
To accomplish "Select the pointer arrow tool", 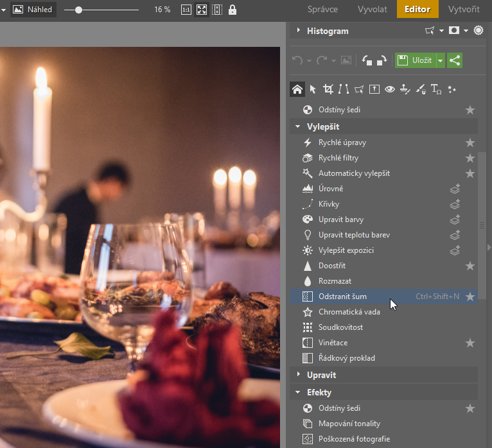I will coord(313,89).
